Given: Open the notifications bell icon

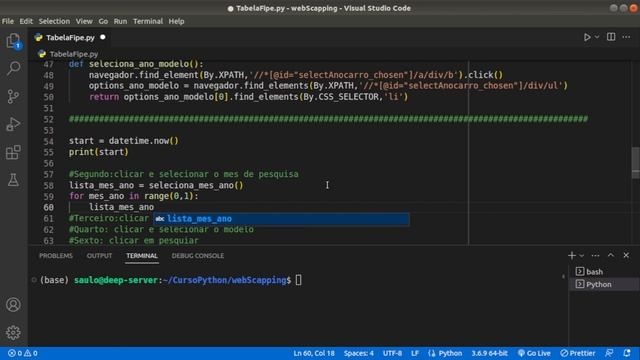Looking at the screenshot, I should [627, 353].
